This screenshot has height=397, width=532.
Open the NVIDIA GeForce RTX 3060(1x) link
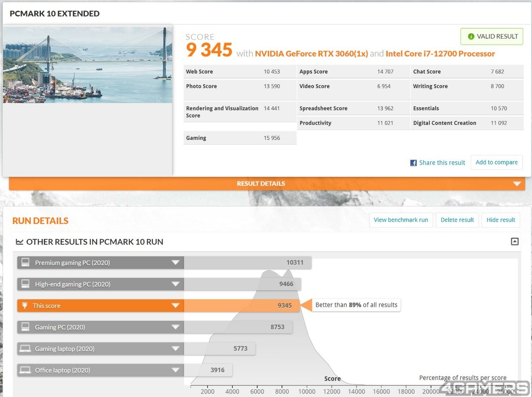coord(311,54)
